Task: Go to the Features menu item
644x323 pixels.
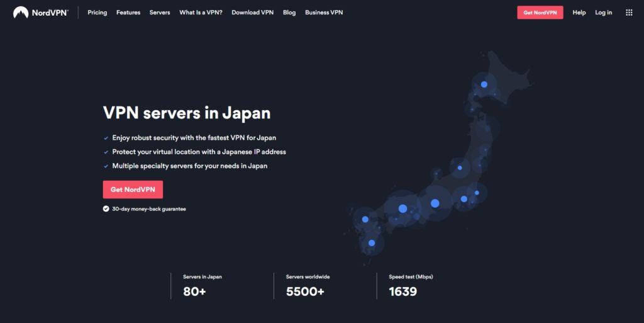Action: tap(128, 13)
